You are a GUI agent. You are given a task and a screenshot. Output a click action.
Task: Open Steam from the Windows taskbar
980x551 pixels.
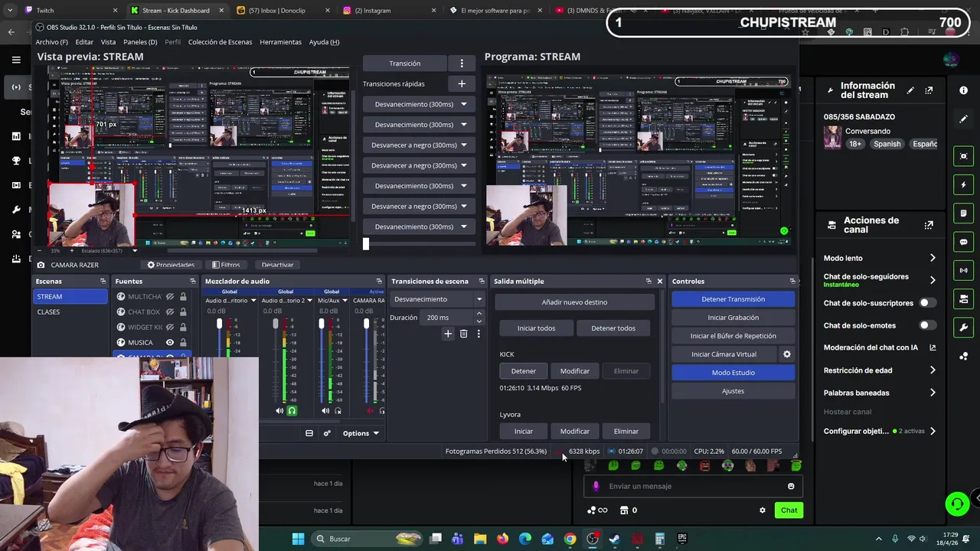click(614, 539)
